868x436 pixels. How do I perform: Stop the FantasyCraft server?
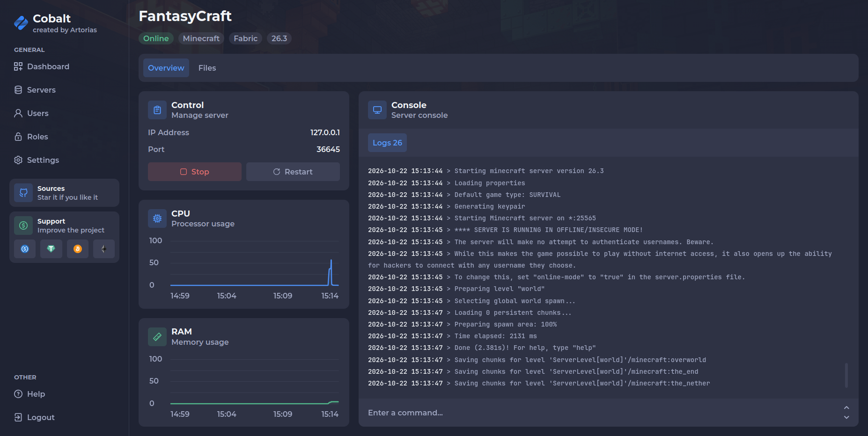click(195, 172)
